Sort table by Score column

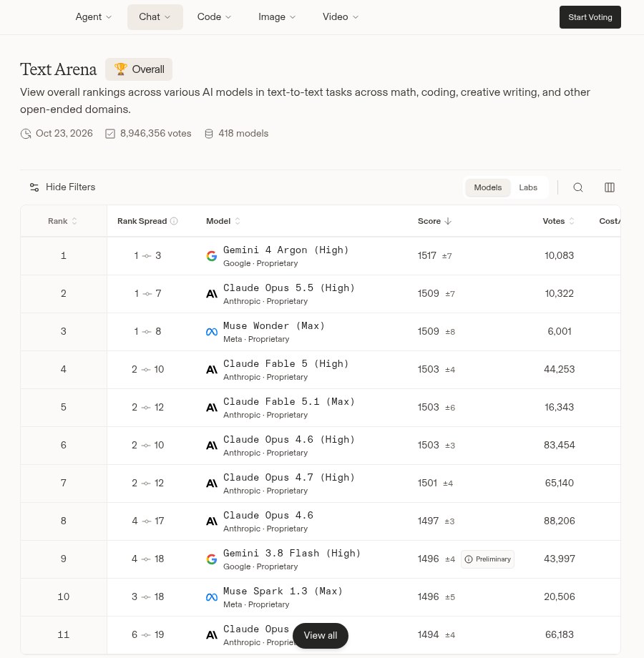434,221
